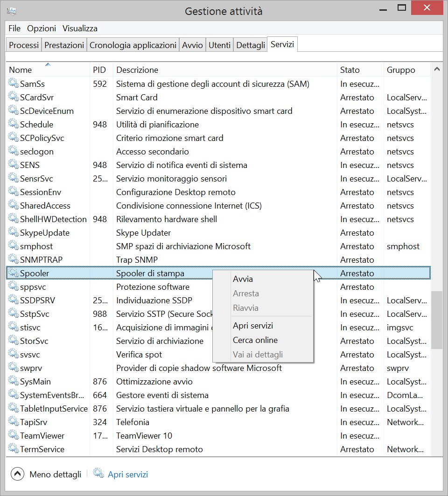
Task: Click the scrollbar up arrow in services list
Action: (x=437, y=69)
